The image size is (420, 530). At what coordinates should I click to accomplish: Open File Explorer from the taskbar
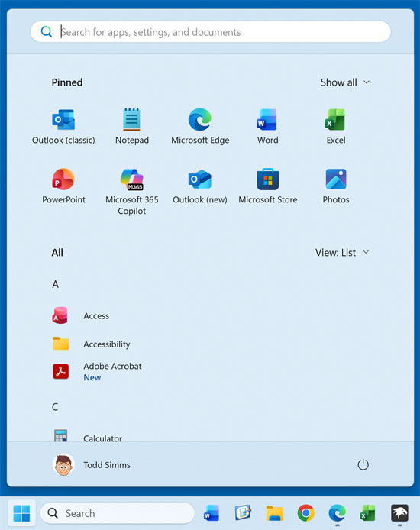tap(274, 513)
